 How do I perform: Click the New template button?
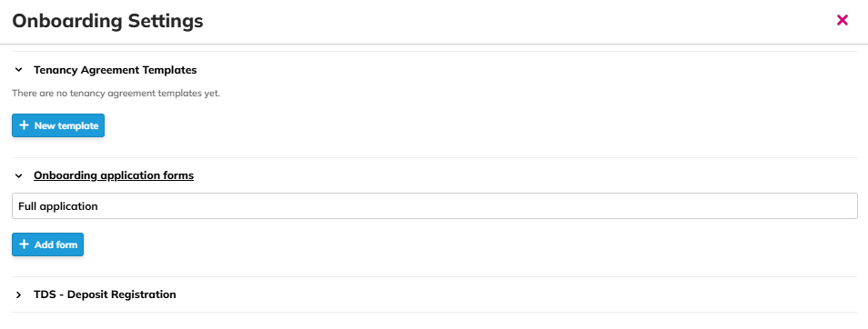pos(58,125)
